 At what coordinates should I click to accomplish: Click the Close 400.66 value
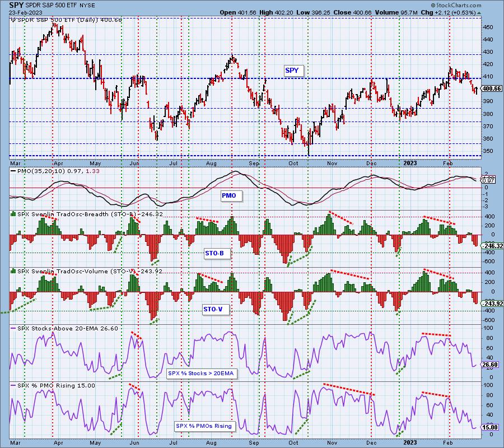point(352,12)
